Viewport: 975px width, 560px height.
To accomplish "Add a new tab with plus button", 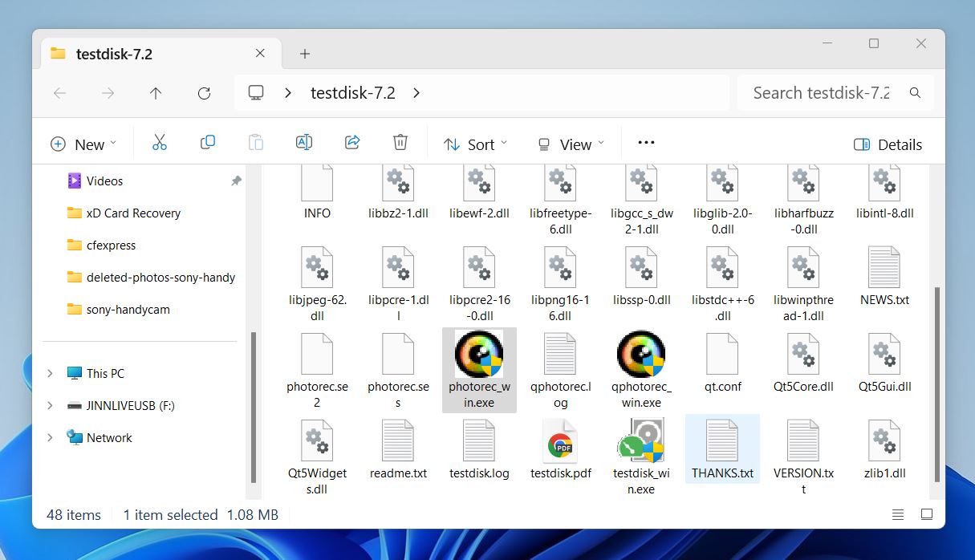I will (x=304, y=54).
